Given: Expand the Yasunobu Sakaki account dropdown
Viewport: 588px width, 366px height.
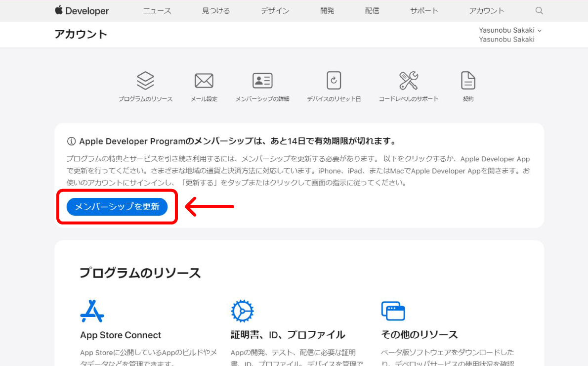Looking at the screenshot, I should pos(510,30).
